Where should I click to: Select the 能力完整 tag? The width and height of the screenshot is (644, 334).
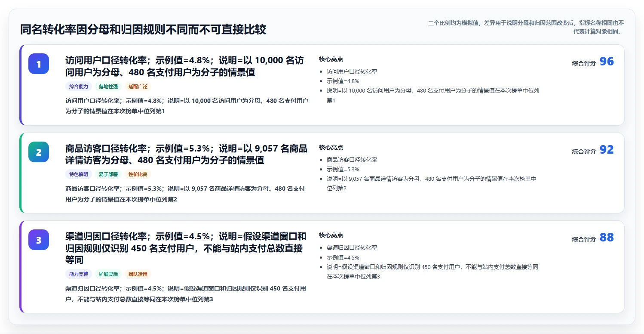tap(79, 274)
